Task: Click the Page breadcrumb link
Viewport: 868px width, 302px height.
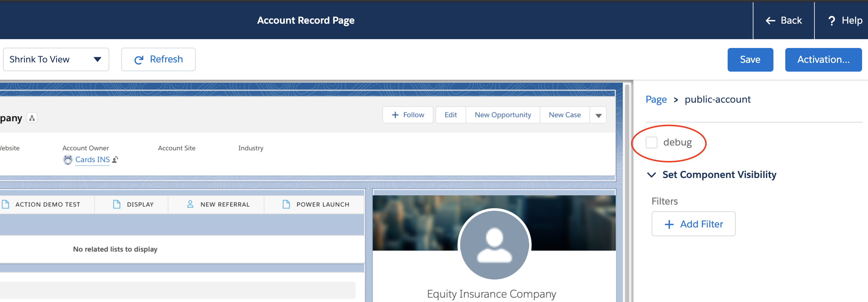Action: pyautogui.click(x=656, y=99)
